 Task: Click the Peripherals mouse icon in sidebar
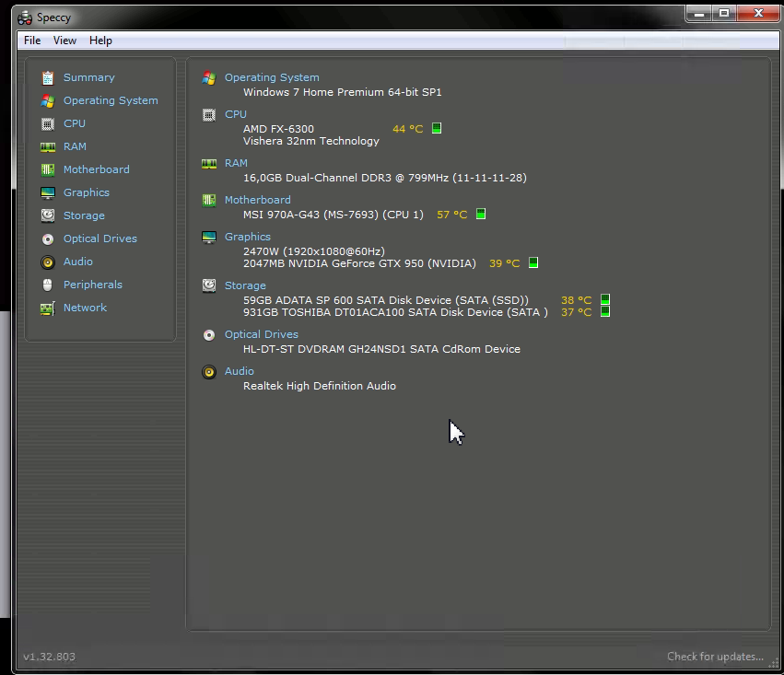pos(48,285)
